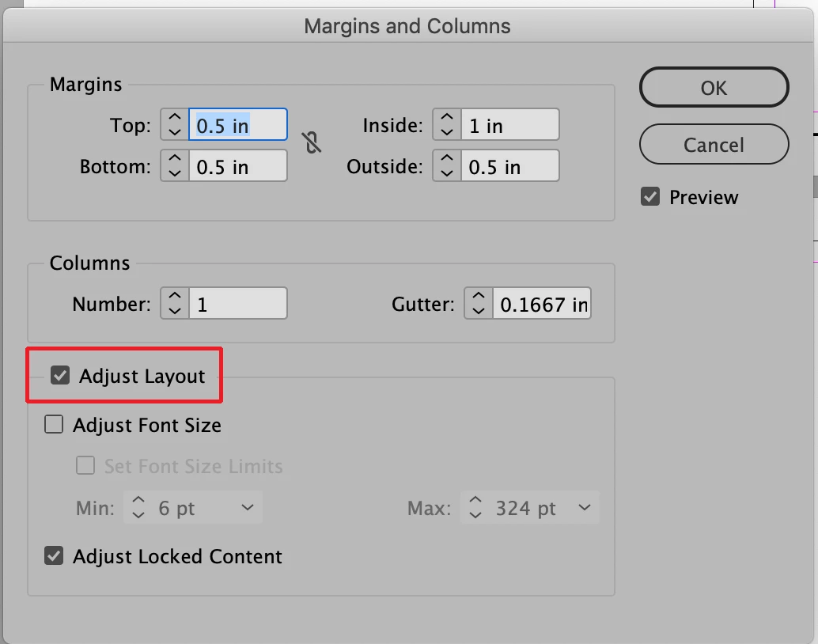Screen dimensions: 818x644
Task: Decrease the Gutter value stepper
Action: (479, 310)
